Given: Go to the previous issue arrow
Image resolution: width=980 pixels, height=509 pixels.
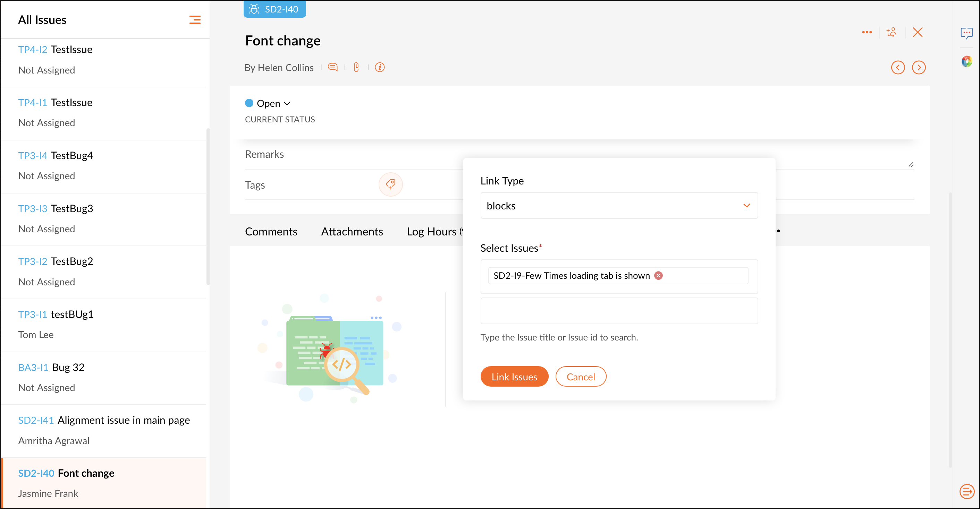Looking at the screenshot, I should 898,68.
